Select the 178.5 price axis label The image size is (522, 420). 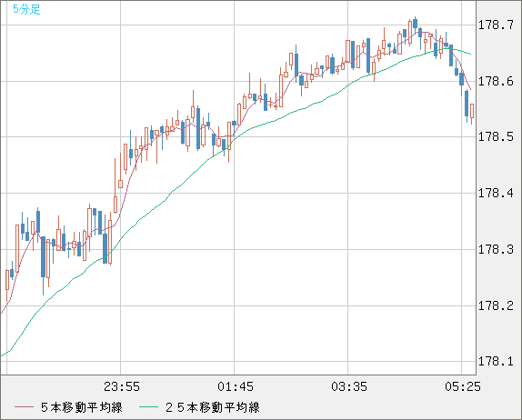coord(496,136)
